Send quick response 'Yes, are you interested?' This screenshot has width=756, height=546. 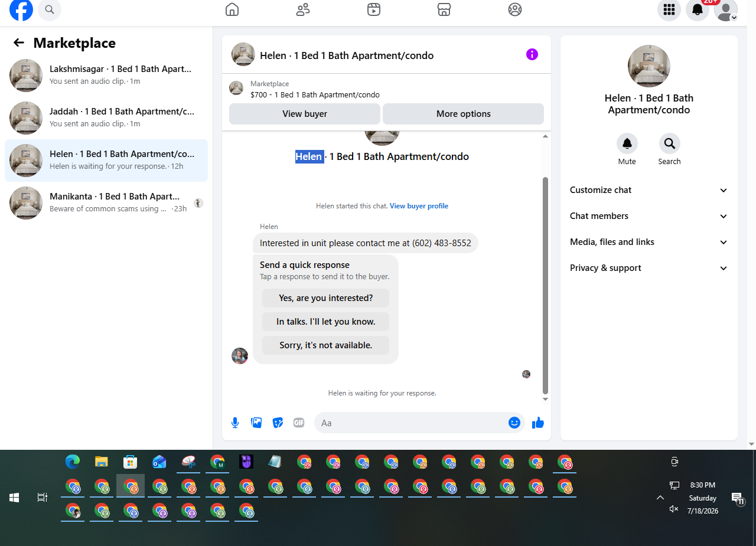click(326, 298)
